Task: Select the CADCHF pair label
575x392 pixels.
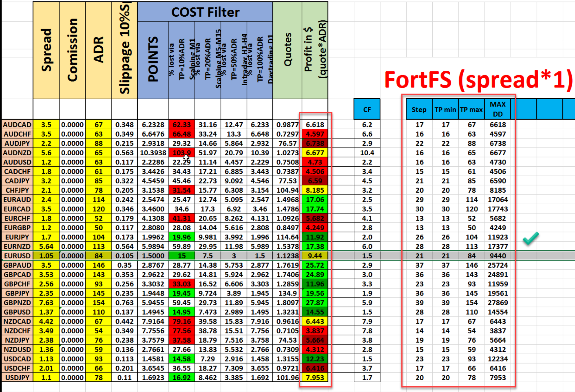Action: 17,172
